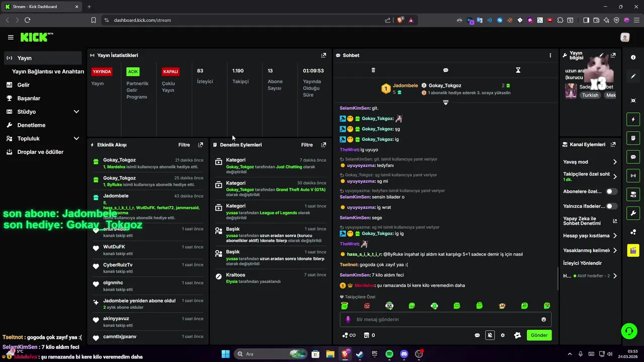Open chat settings gear icon
The height and width of the screenshot is (362, 644).
(x=503, y=335)
